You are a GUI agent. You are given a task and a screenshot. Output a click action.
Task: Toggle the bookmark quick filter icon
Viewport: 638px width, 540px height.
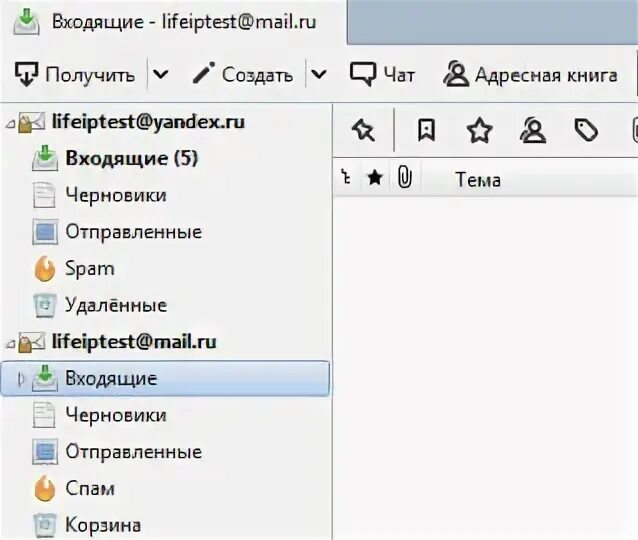426,130
